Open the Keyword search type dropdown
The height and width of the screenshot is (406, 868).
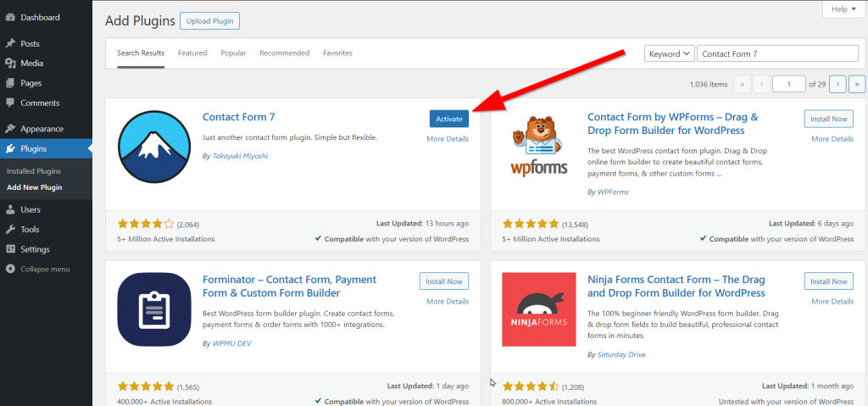pyautogui.click(x=669, y=53)
